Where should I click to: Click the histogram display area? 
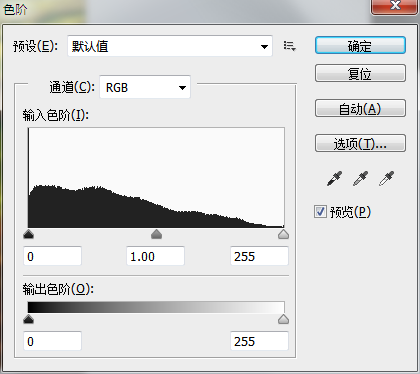tap(156, 178)
